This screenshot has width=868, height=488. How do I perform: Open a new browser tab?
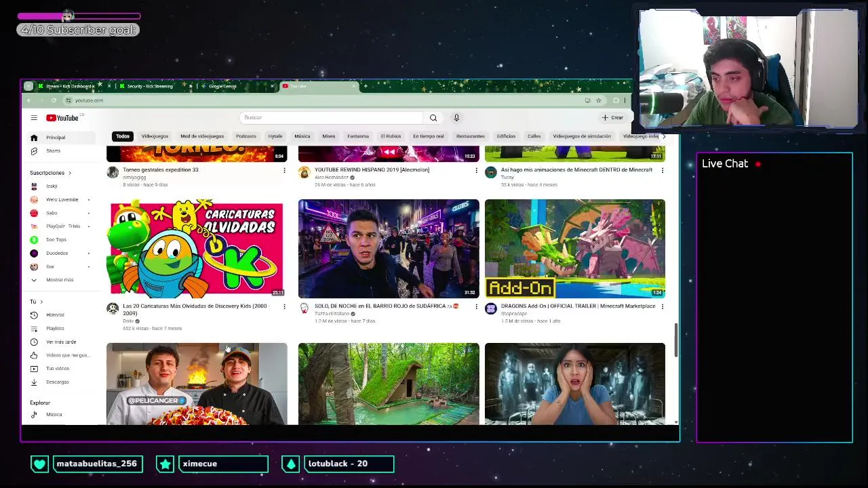pyautogui.click(x=366, y=86)
